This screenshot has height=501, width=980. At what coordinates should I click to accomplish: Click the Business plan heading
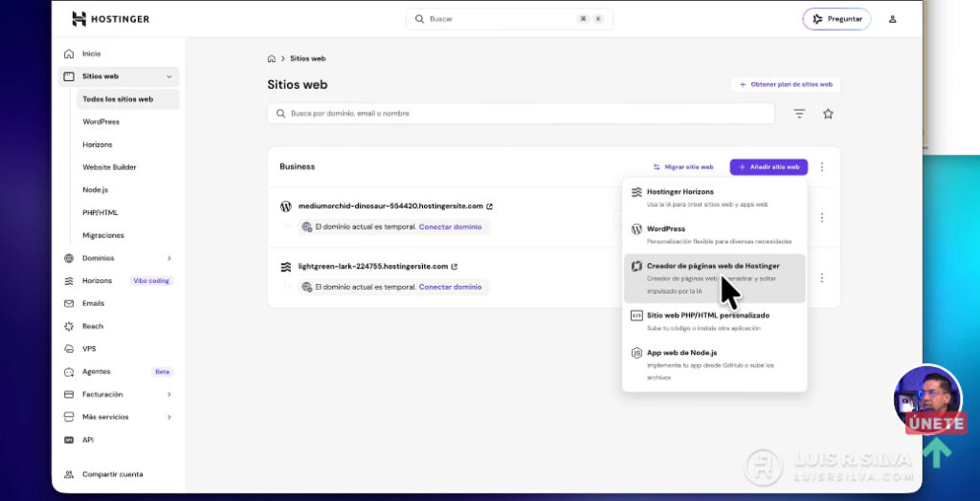[x=297, y=166]
